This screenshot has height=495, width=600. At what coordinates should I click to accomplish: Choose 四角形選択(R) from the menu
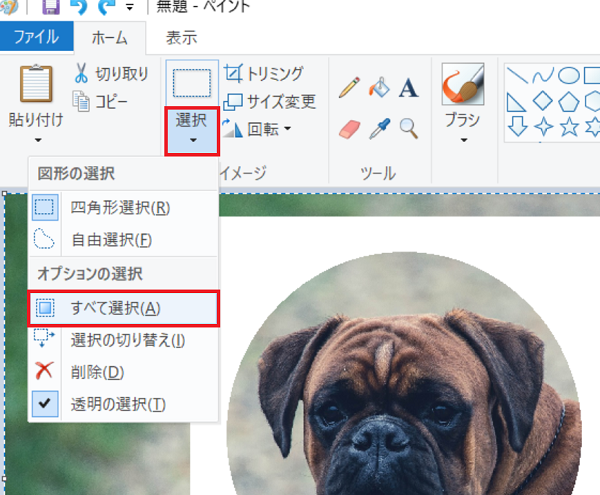click(x=123, y=208)
